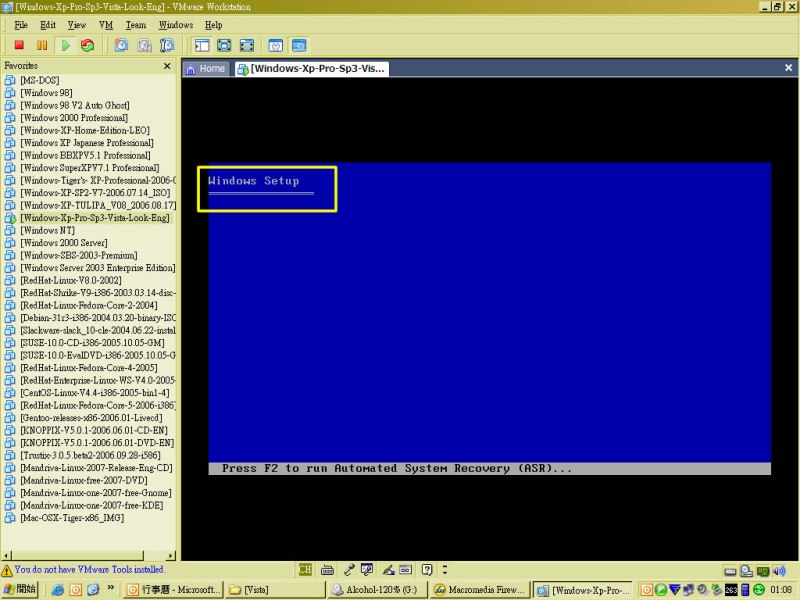Click the red Power Off button
This screenshot has height=600, width=800.
tap(19, 45)
